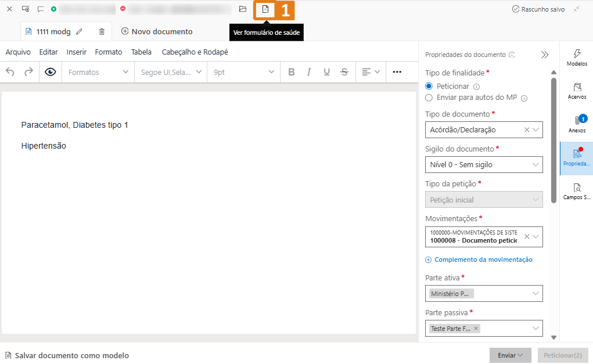Close the editor with the X icon
The width and height of the screenshot is (593, 364).
click(9, 9)
